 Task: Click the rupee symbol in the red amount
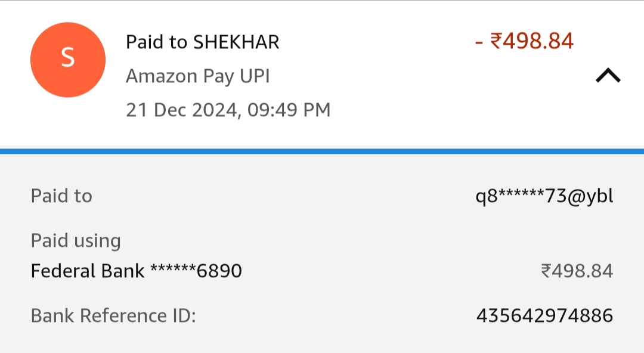click(496, 41)
